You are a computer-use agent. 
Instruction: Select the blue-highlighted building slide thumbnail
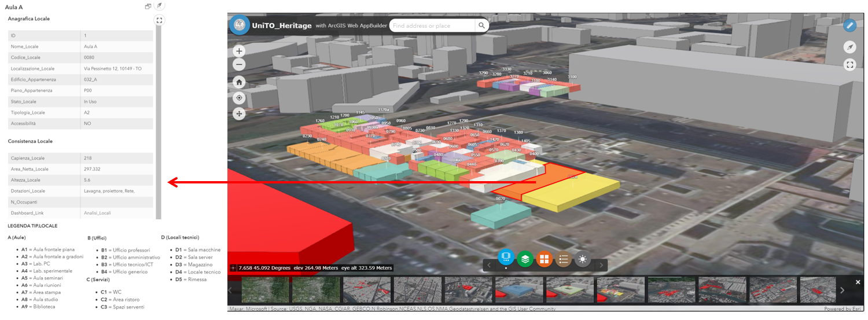click(518, 289)
